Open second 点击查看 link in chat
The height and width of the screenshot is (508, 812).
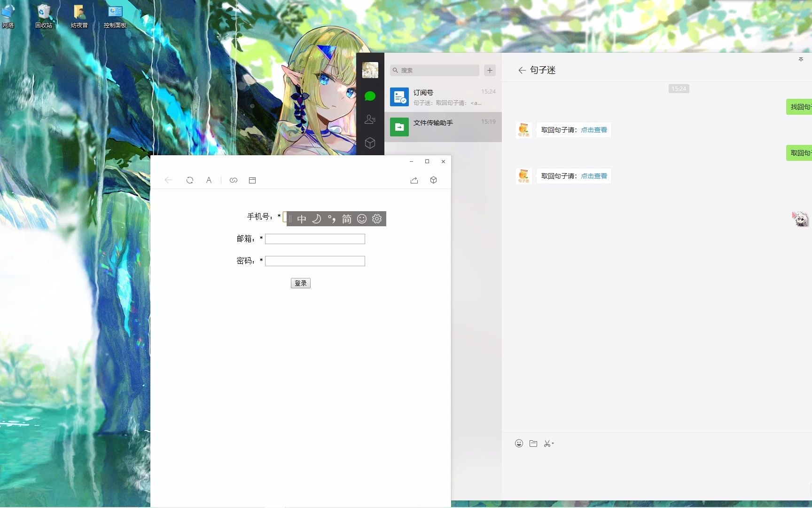594,176
